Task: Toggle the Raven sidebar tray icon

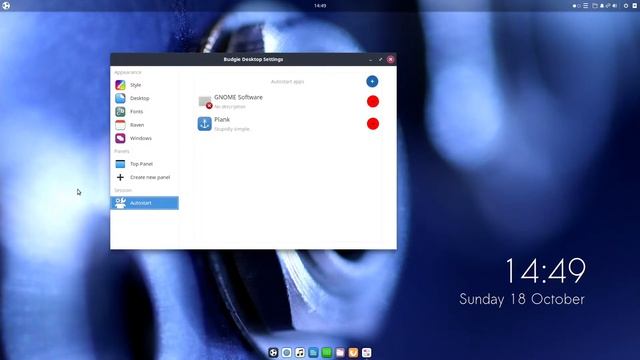Action: tap(635, 6)
